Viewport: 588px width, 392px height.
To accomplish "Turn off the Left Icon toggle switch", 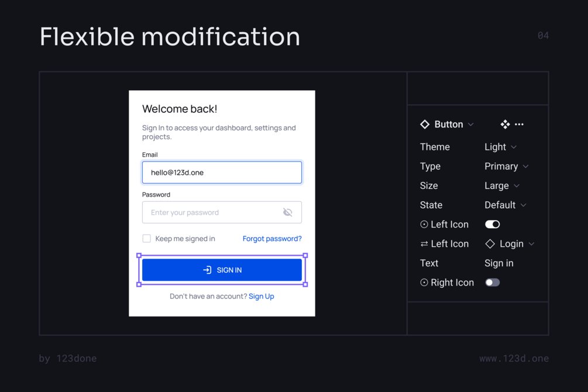I will click(492, 225).
